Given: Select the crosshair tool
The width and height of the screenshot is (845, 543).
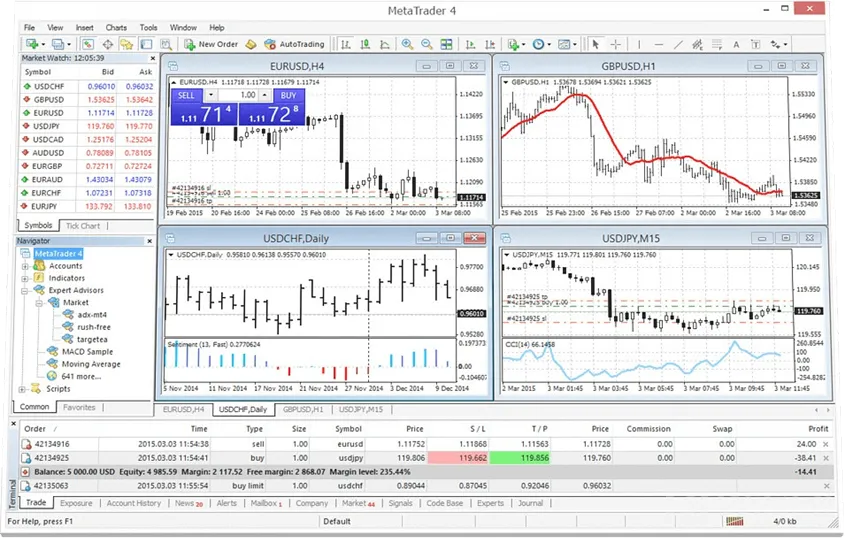Looking at the screenshot, I should [x=615, y=44].
